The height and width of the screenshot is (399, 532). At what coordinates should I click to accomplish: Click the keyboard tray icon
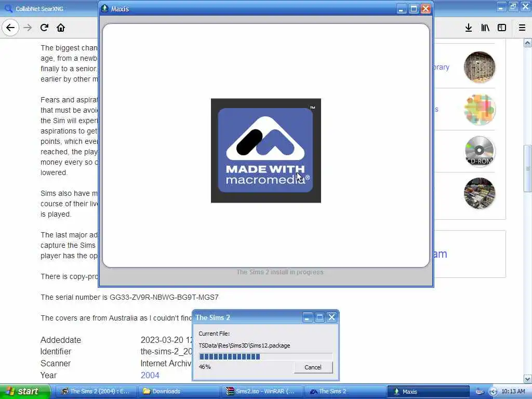click(480, 392)
